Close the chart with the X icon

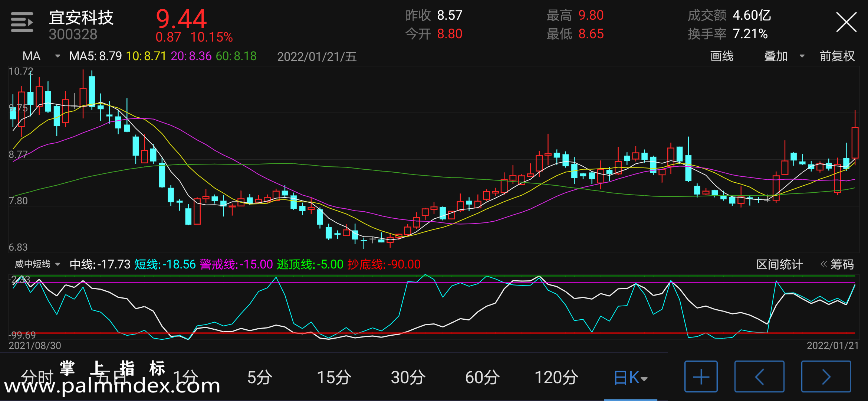(846, 22)
